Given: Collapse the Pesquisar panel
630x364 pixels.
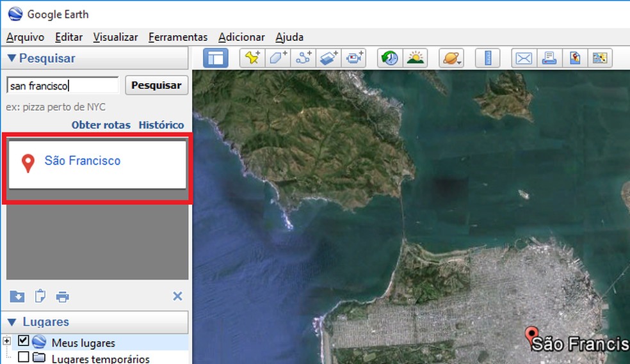Looking at the screenshot, I should tap(12, 58).
